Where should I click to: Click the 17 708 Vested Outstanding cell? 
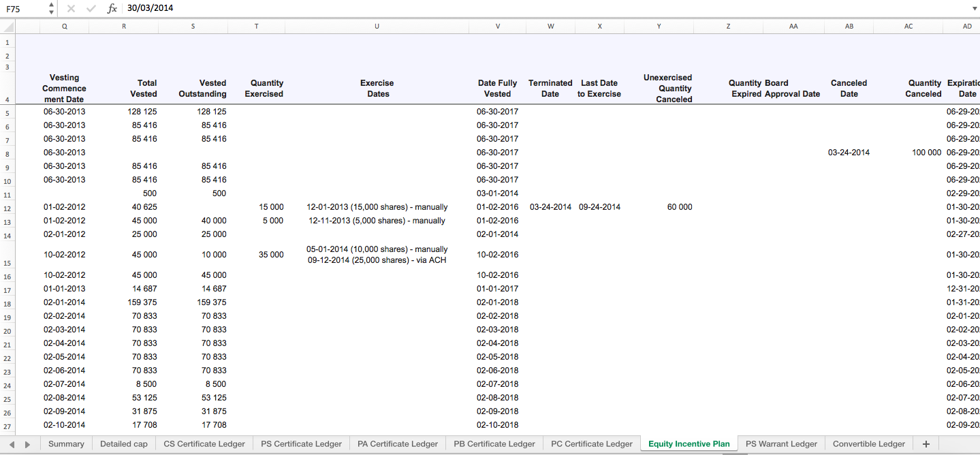193,425
